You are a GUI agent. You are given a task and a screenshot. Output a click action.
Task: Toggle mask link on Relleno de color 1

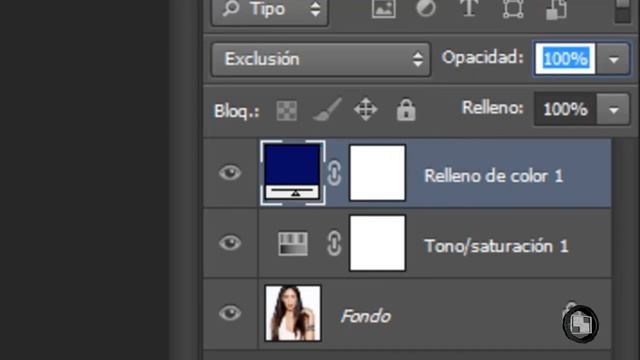coord(334,173)
